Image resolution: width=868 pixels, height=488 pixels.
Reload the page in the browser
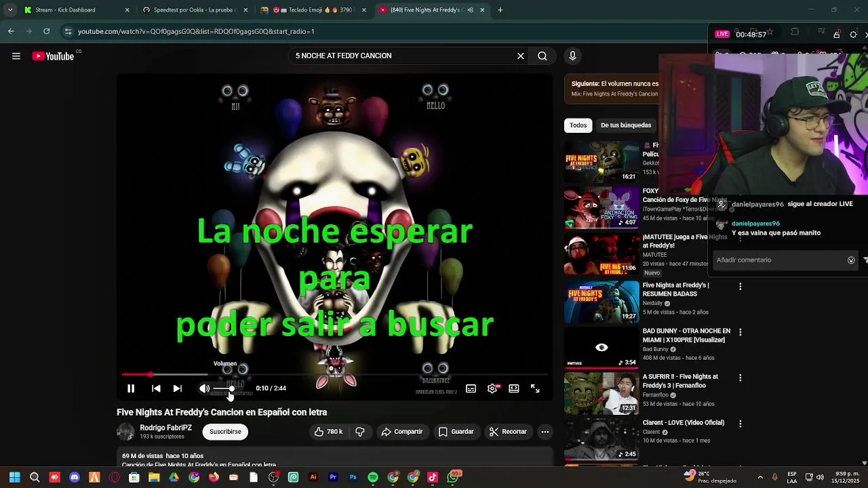point(46,31)
